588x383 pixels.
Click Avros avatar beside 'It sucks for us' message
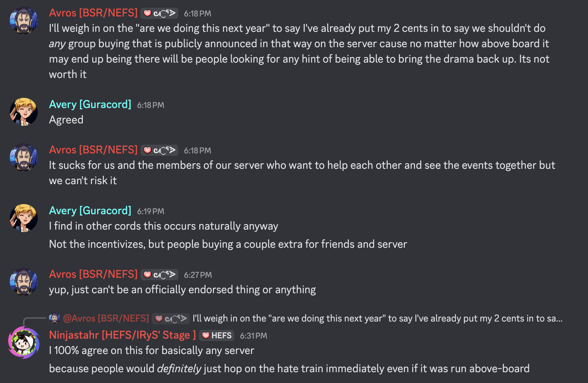pyautogui.click(x=23, y=157)
